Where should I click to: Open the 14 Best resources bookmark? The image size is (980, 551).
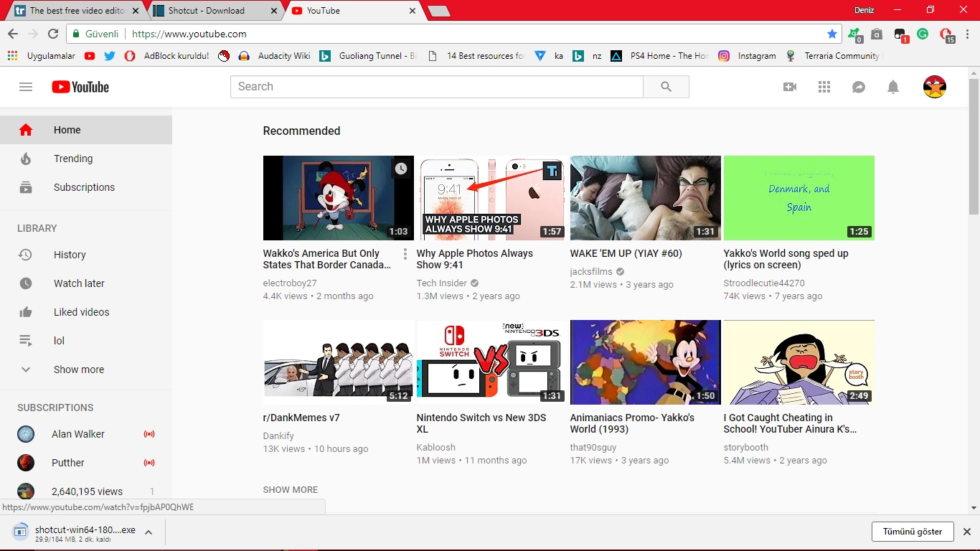click(x=476, y=56)
